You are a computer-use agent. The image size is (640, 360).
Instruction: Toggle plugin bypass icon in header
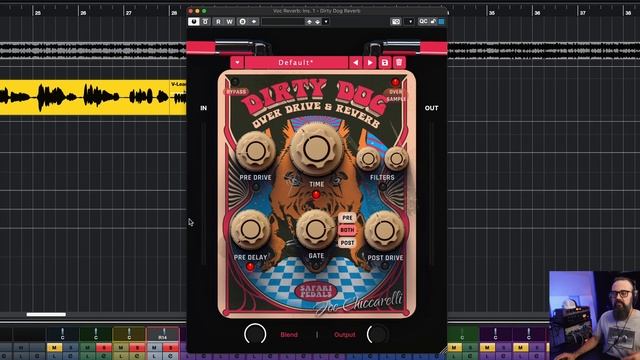(205, 22)
